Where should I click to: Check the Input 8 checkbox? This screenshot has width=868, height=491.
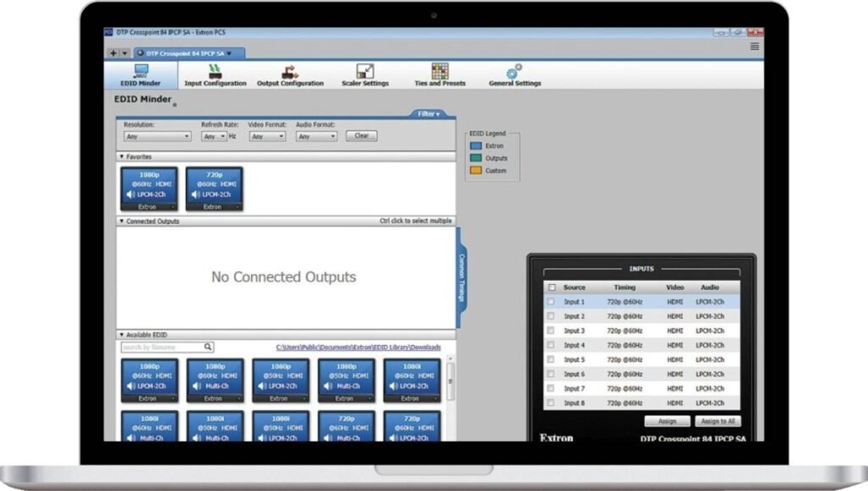[x=550, y=403]
